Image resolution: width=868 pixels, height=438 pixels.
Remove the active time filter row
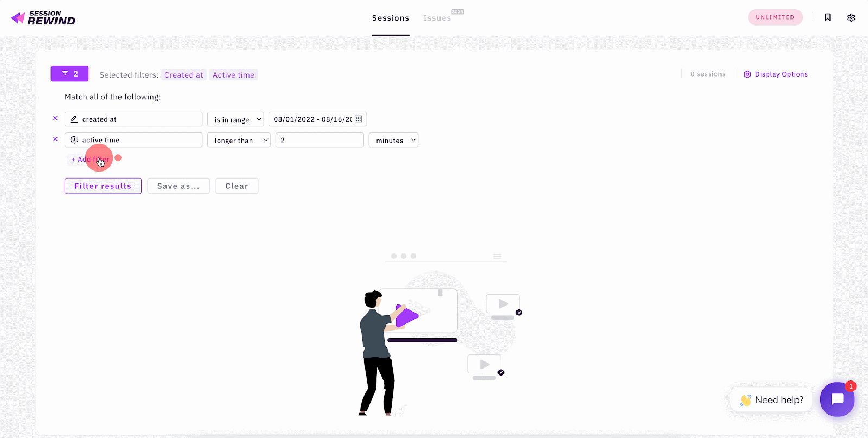(55, 139)
